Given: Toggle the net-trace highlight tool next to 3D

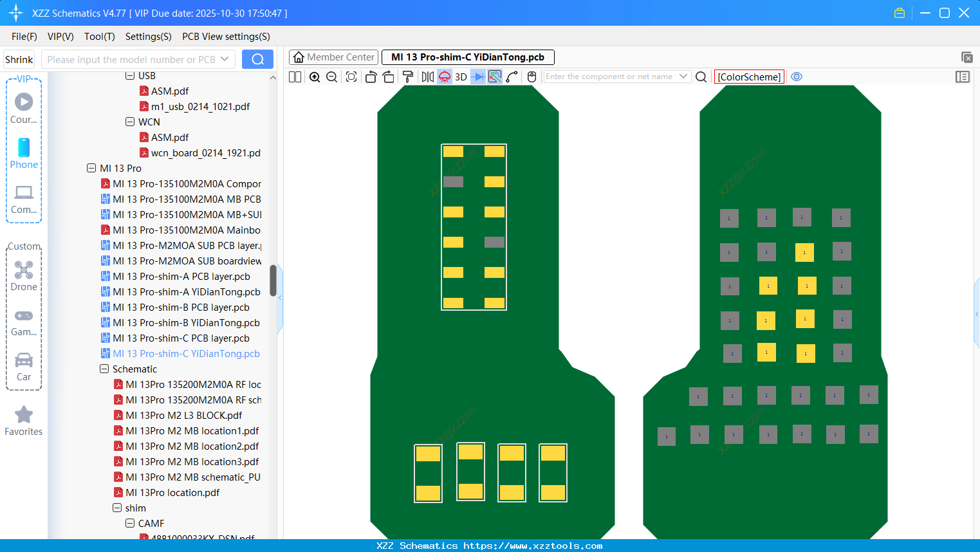Looking at the screenshot, I should (x=494, y=77).
